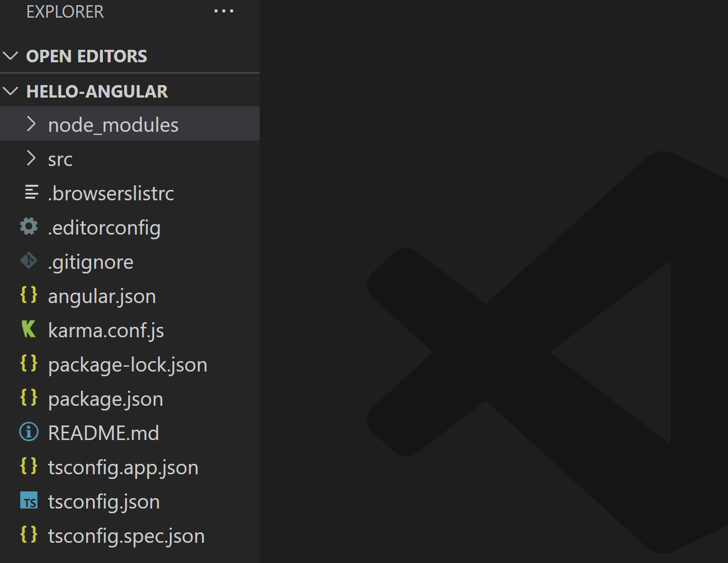
Task: Open the .browserslistrc file
Action: coord(111,193)
